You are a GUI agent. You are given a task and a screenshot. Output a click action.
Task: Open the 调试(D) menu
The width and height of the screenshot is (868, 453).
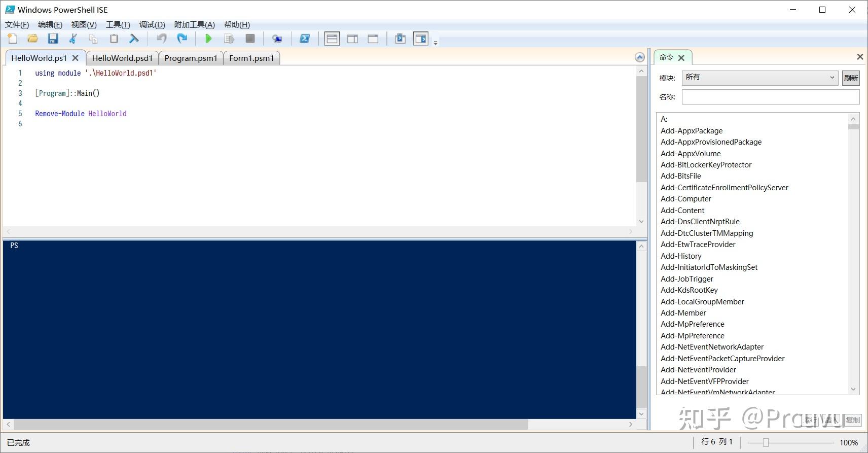[152, 24]
